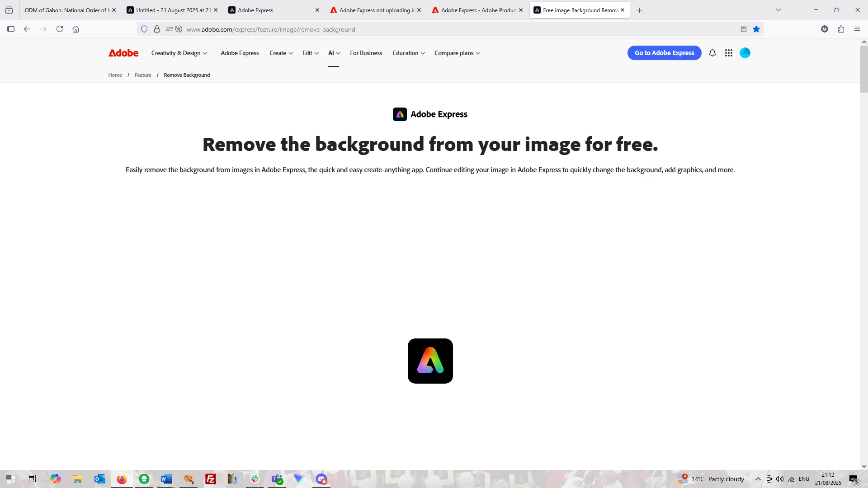Click the tracking protection shield icon

[144, 29]
